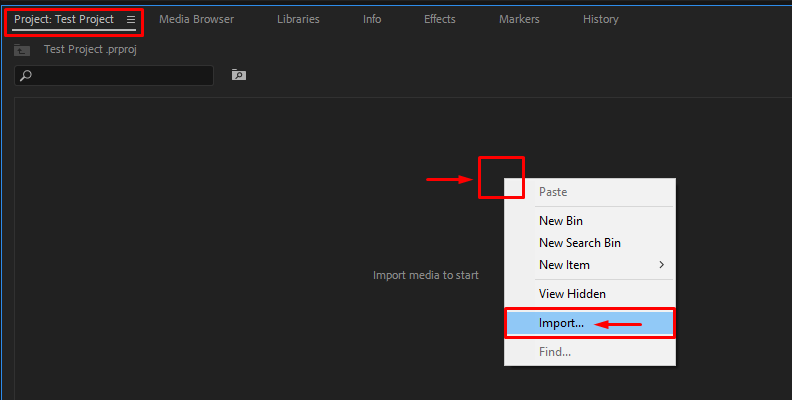Image resolution: width=792 pixels, height=400 pixels.
Task: Select Find... at bottom of context menu
Action: [x=555, y=352]
